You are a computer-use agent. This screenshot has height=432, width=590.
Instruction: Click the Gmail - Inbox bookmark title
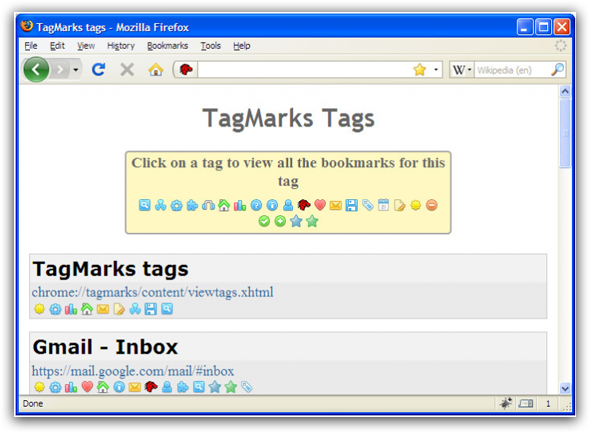coord(105,347)
